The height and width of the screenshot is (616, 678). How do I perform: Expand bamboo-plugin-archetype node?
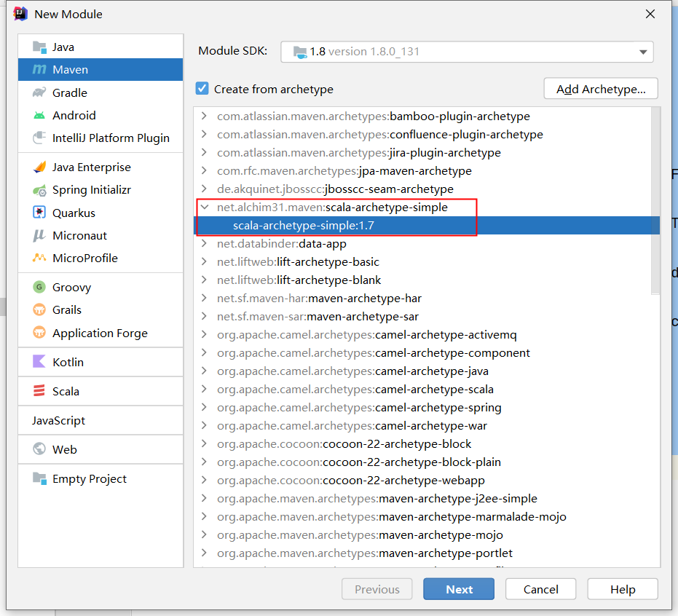click(204, 116)
